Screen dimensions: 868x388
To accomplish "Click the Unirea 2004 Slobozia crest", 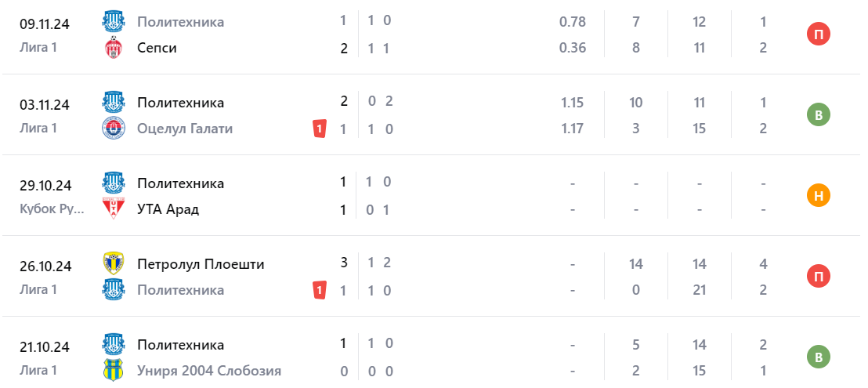I will [114, 372].
